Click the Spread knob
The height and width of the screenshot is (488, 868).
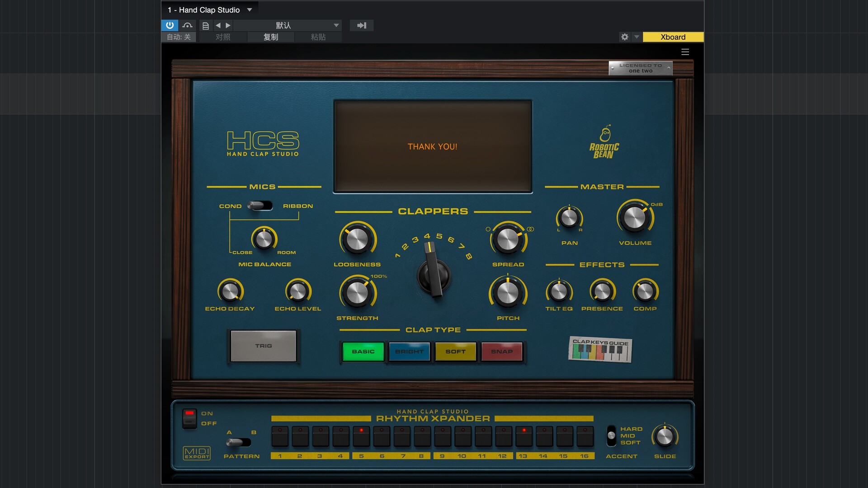[x=508, y=239]
